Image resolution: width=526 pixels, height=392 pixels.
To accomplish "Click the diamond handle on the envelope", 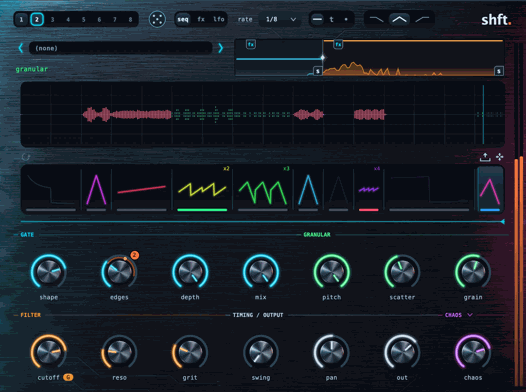I will point(323,58).
